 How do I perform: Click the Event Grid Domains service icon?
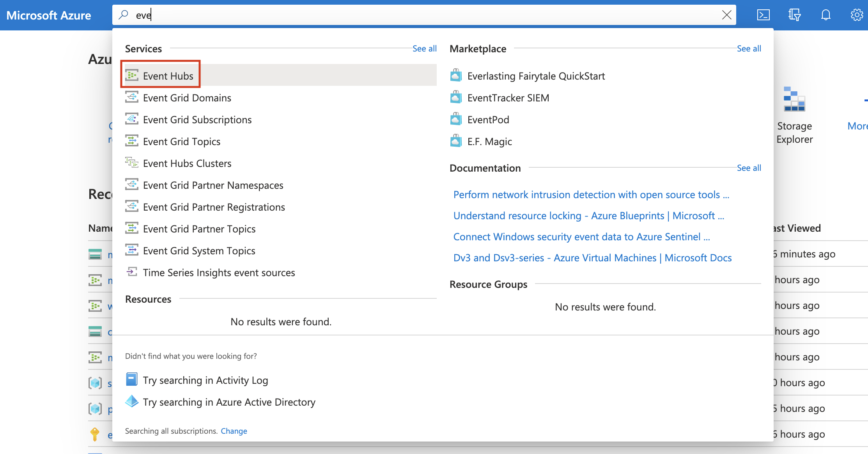(131, 97)
